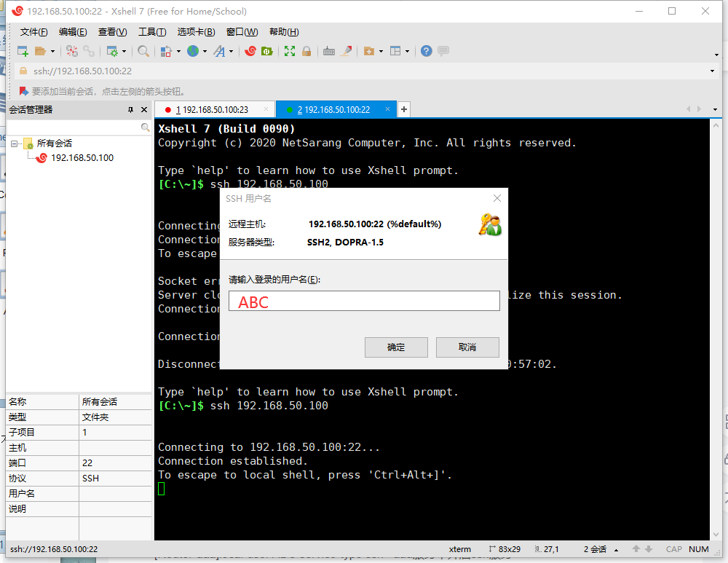
Task: Click the Open Session folder icon
Action: pos(40,51)
